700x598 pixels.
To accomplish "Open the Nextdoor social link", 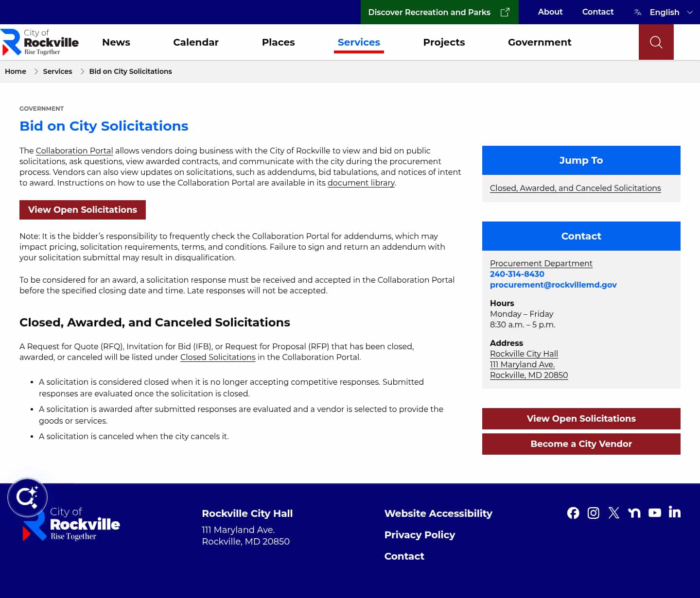I will 634,513.
